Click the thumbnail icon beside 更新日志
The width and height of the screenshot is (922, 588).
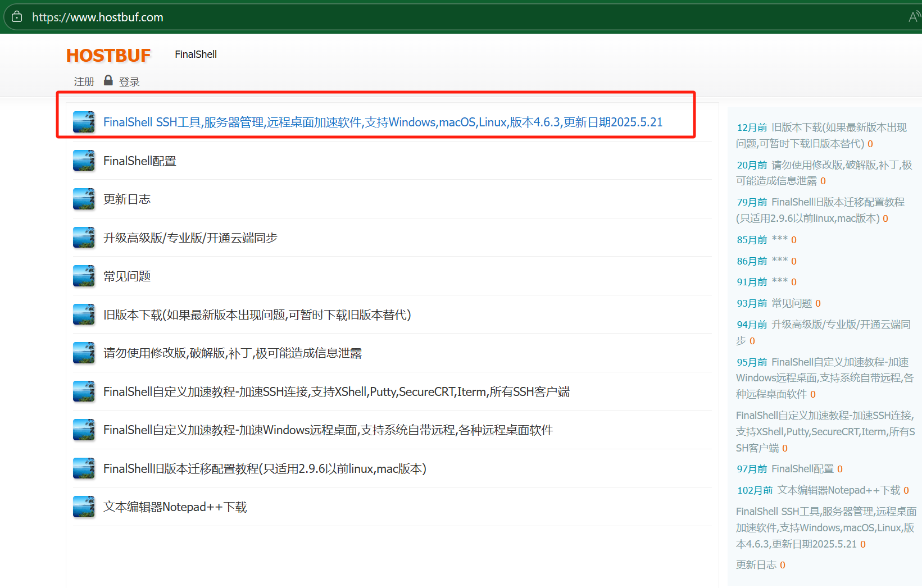tap(84, 199)
